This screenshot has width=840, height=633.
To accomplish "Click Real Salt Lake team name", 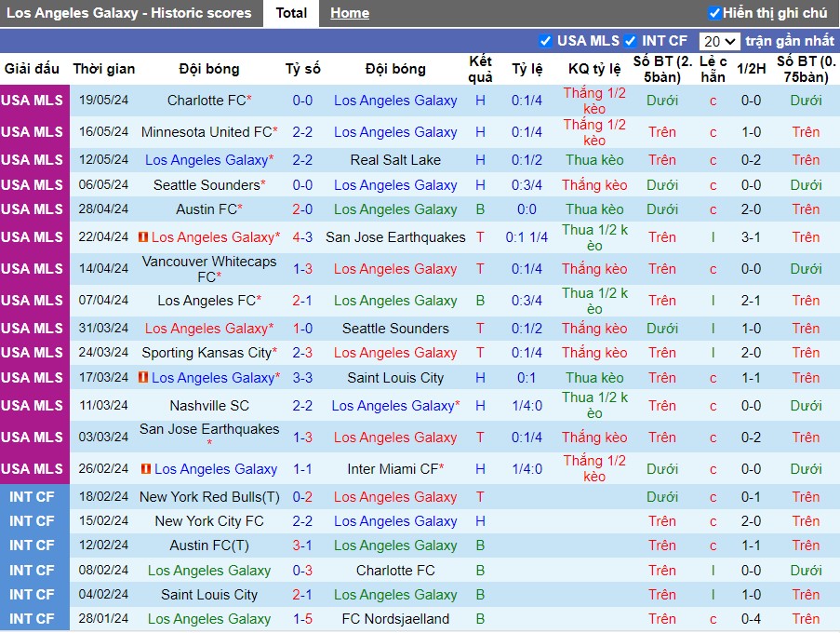I will tap(395, 160).
